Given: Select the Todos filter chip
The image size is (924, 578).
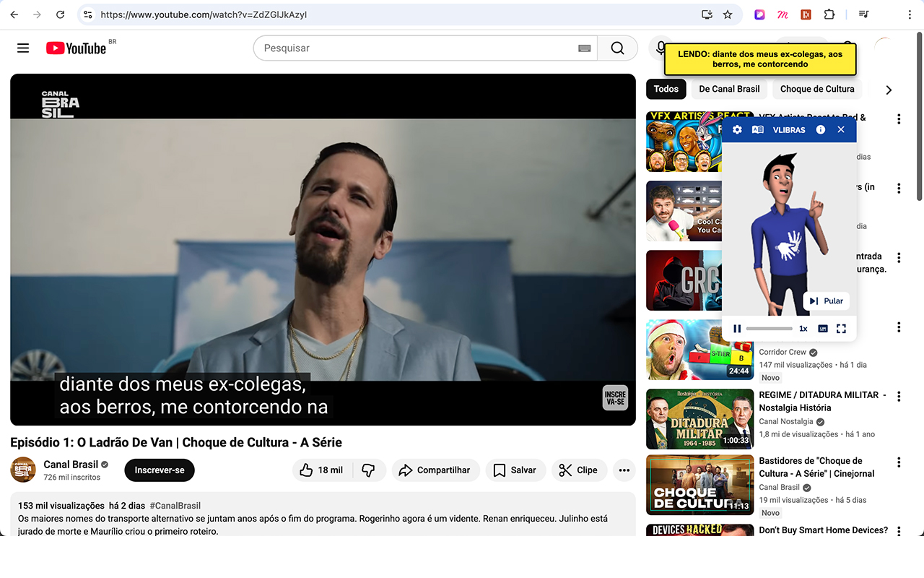Looking at the screenshot, I should [666, 89].
